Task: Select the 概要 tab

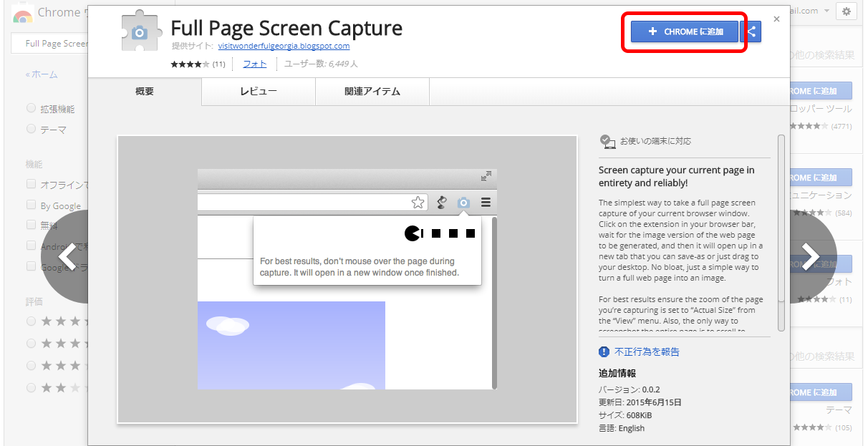Action: coord(145,92)
